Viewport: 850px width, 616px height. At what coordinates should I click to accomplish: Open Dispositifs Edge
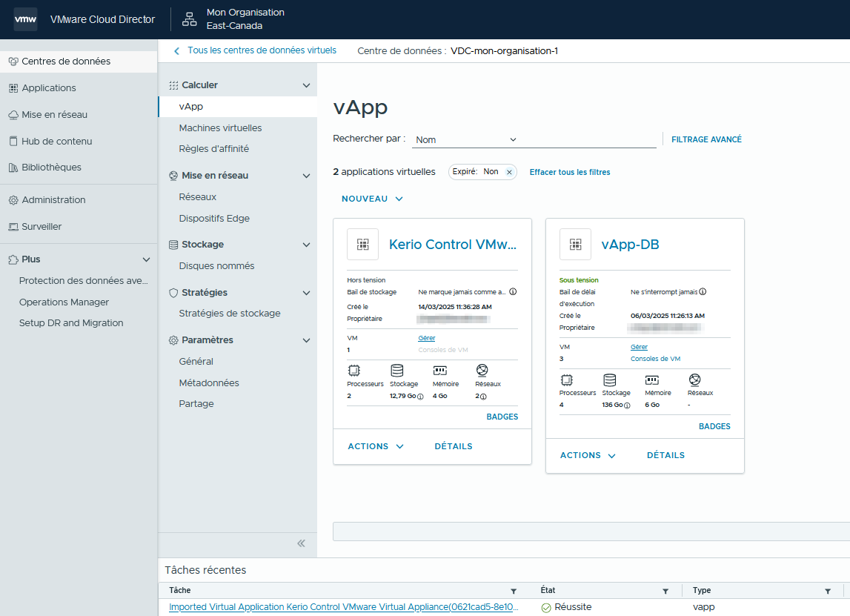coord(214,219)
